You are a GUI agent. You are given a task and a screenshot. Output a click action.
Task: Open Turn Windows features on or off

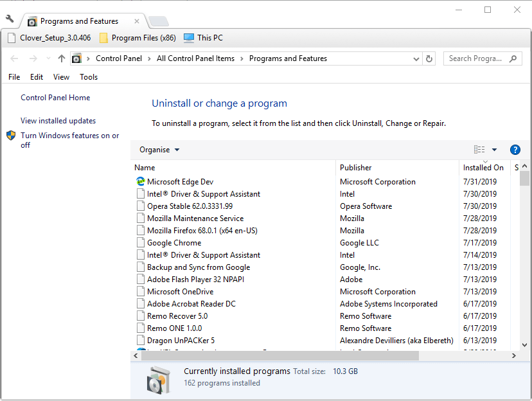click(69, 140)
